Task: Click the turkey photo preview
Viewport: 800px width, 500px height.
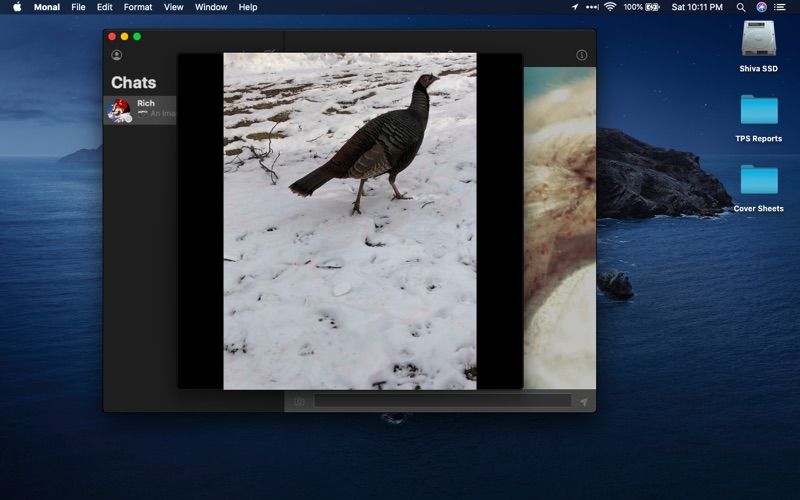Action: click(350, 221)
